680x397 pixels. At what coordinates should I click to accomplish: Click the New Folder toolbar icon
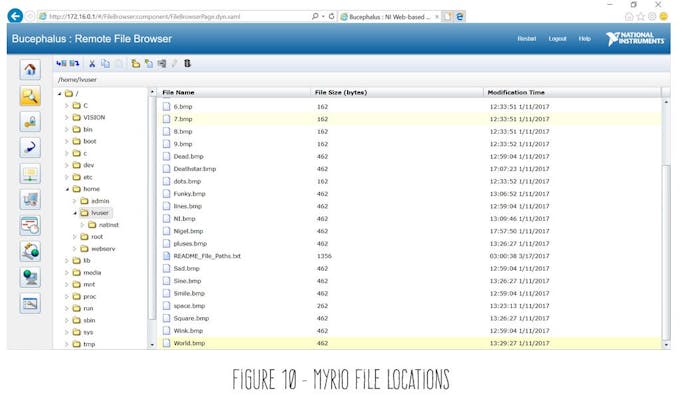pos(136,64)
